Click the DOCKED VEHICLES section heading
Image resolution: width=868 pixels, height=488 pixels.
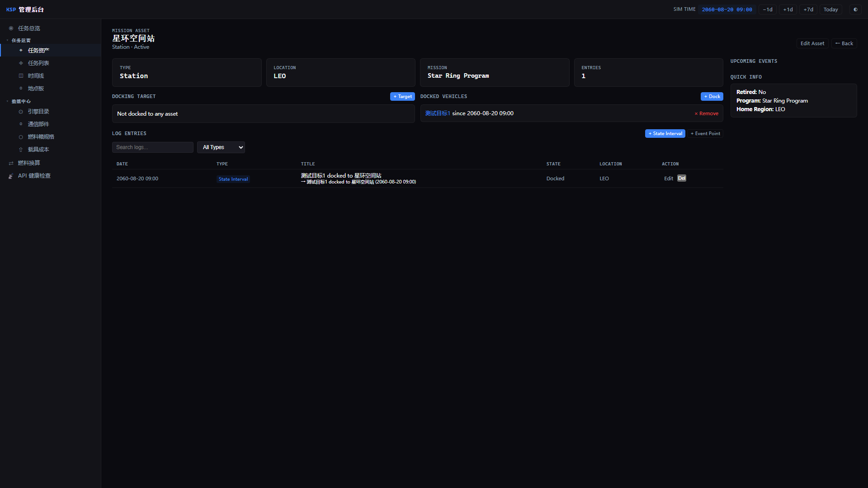tap(443, 96)
